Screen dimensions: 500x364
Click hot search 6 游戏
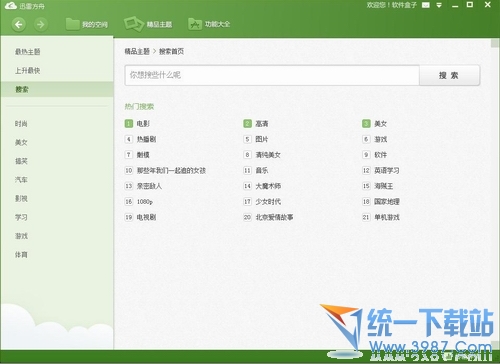coord(375,139)
